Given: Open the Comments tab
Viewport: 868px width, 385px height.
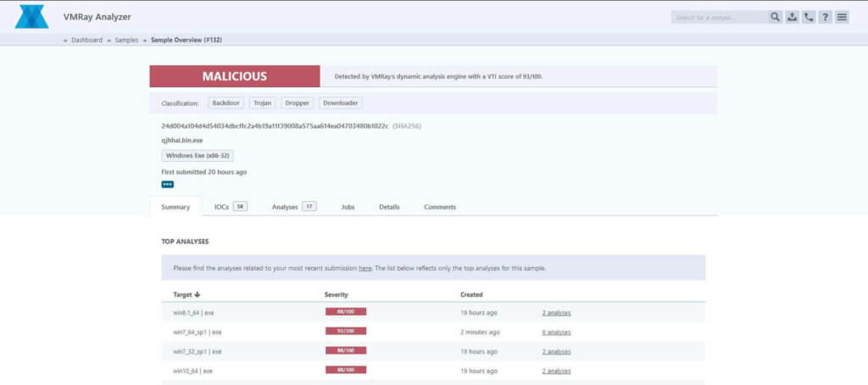Looking at the screenshot, I should tap(440, 207).
